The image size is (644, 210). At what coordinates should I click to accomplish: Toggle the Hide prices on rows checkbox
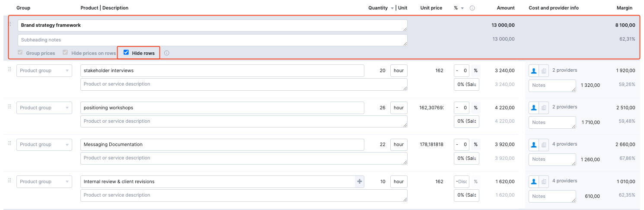pos(65,53)
